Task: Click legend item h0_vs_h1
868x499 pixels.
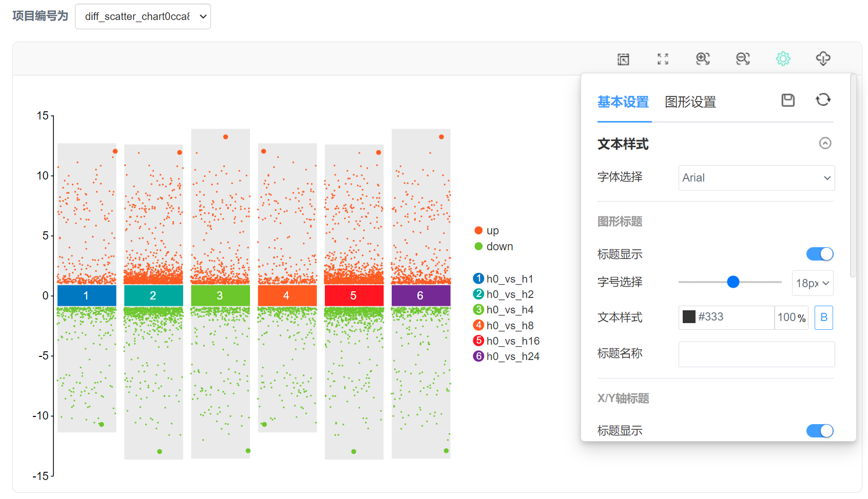Action: (503, 278)
